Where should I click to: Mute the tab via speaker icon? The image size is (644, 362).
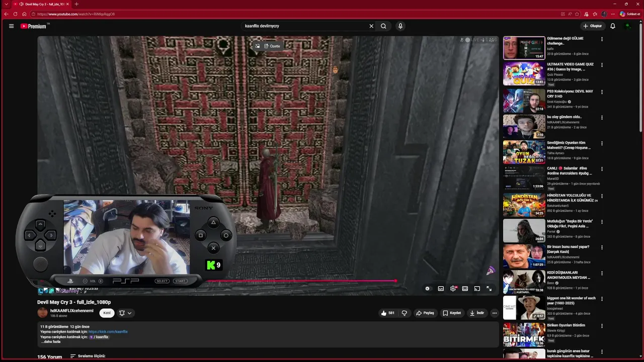[21, 4]
